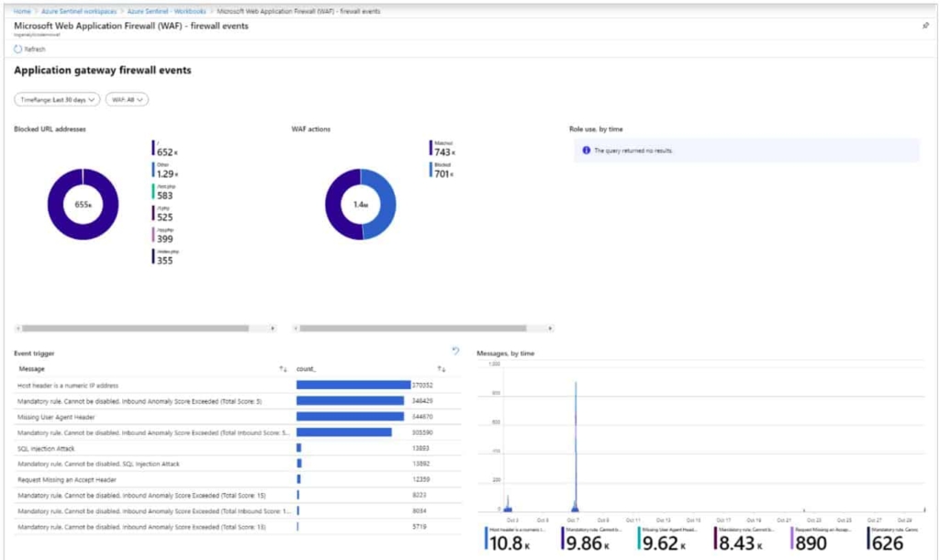The width and height of the screenshot is (940, 560).
Task: Open TimeRange Last 30 days dropdown
Action: pyautogui.click(x=57, y=99)
